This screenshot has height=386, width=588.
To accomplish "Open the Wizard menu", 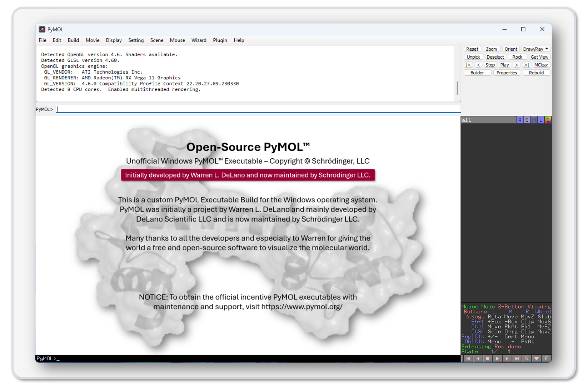I will (x=199, y=40).
